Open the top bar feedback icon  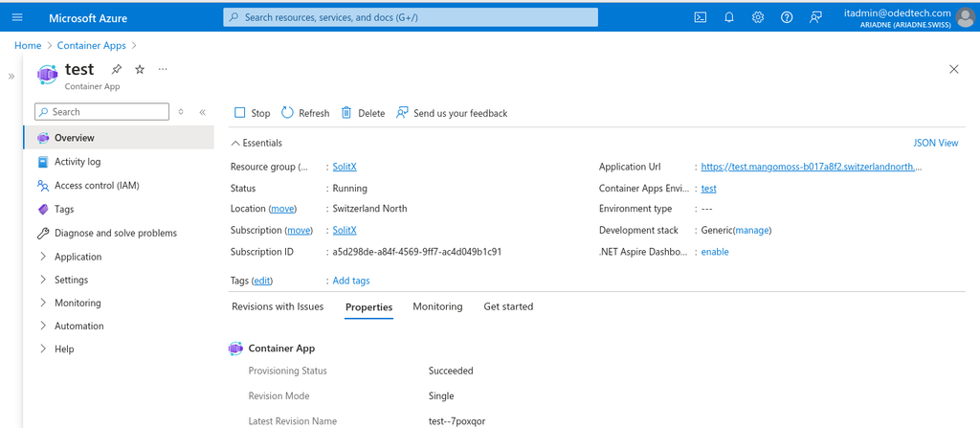tap(815, 17)
